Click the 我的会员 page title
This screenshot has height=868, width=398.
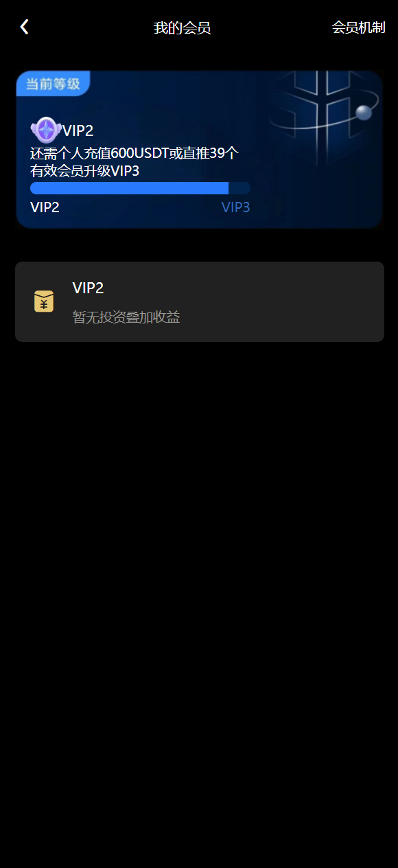tap(182, 28)
